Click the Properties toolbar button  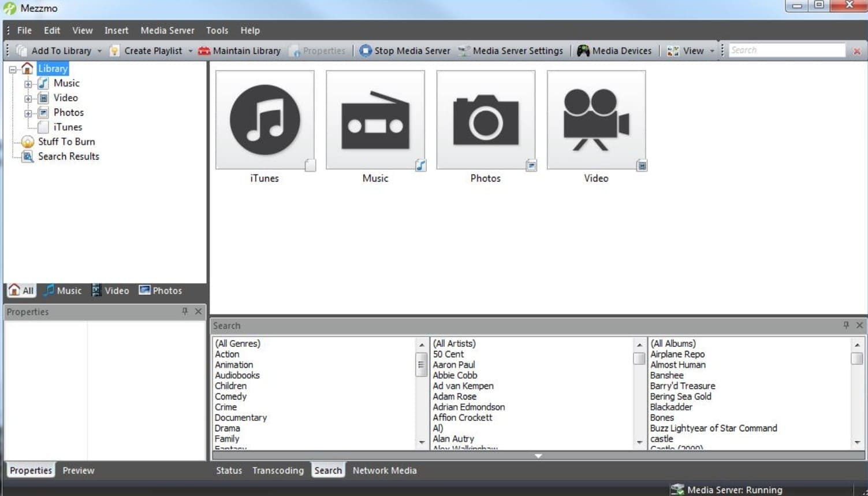(x=318, y=51)
